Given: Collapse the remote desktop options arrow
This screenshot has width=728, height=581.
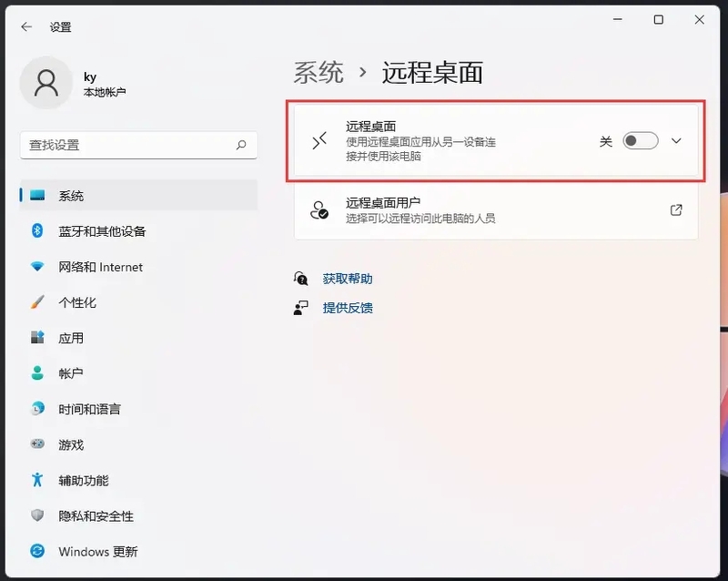Looking at the screenshot, I should (x=675, y=141).
